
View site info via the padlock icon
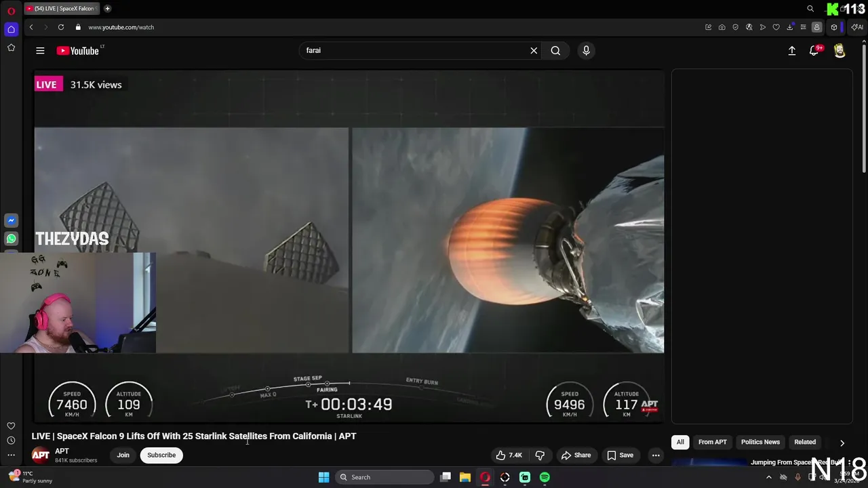[x=78, y=27]
